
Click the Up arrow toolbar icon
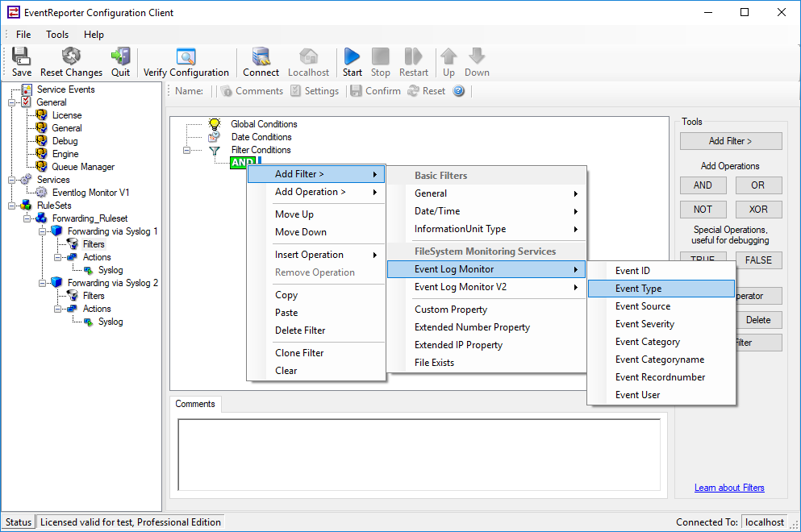(x=448, y=56)
